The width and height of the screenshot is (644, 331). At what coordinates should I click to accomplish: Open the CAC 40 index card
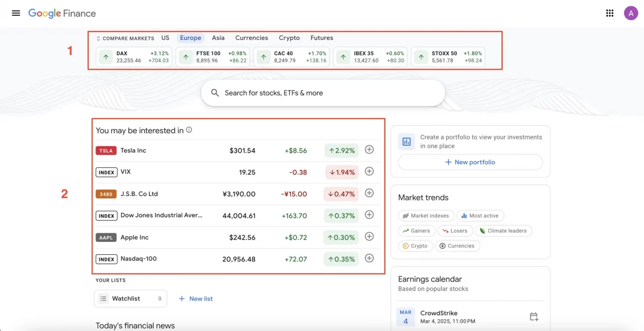tap(292, 57)
